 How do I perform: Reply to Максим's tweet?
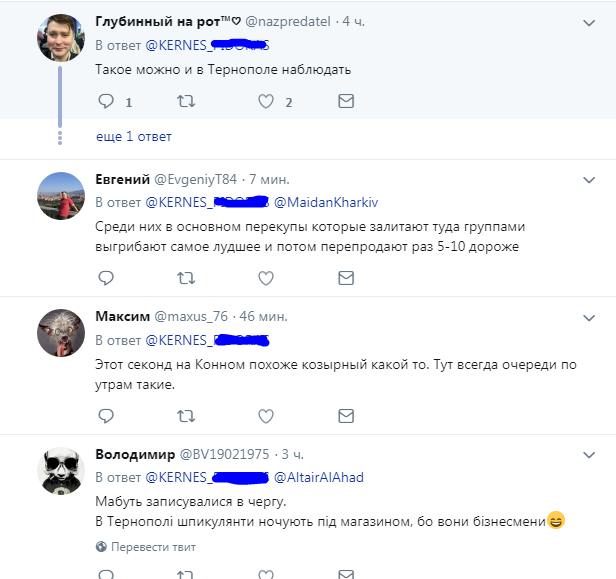tap(106, 415)
